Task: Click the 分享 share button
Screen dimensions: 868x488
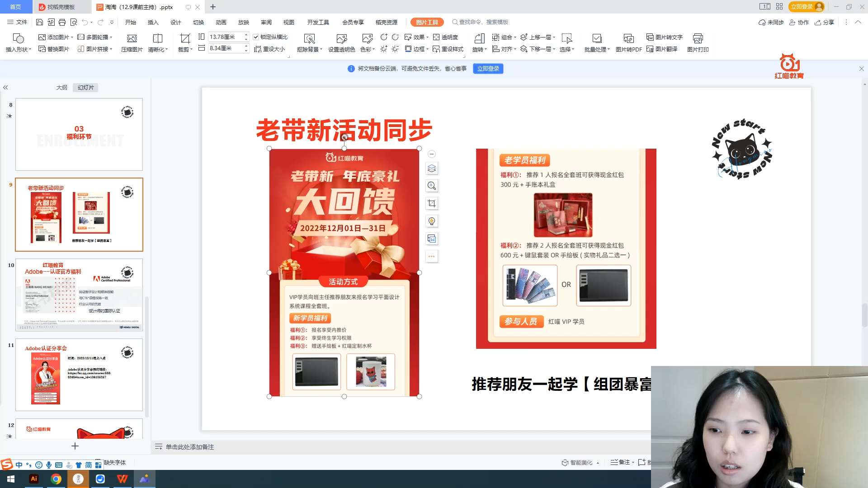Action: [824, 22]
